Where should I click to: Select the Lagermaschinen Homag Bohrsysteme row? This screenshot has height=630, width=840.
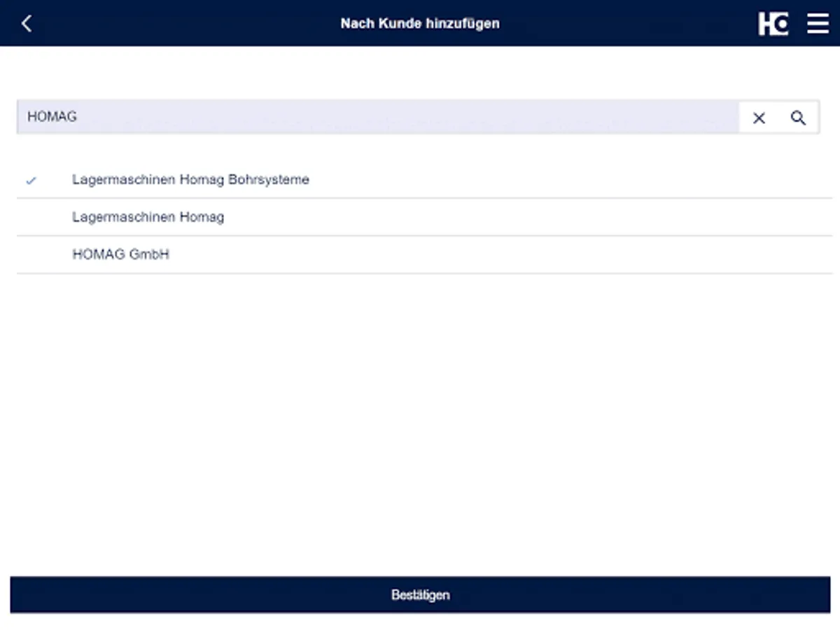point(424,180)
